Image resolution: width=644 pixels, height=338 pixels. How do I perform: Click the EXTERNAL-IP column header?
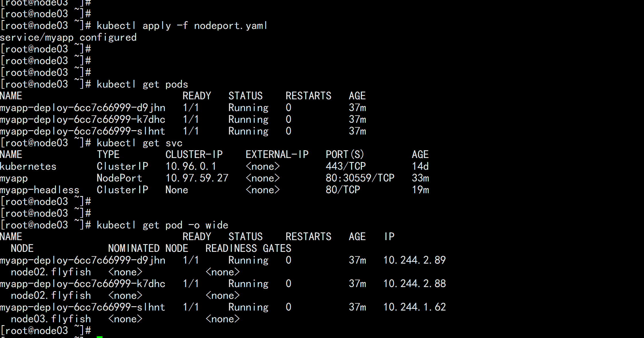277,155
